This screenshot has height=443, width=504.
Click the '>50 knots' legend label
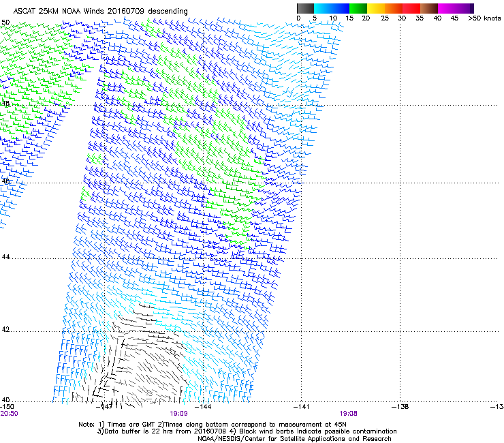point(484,18)
